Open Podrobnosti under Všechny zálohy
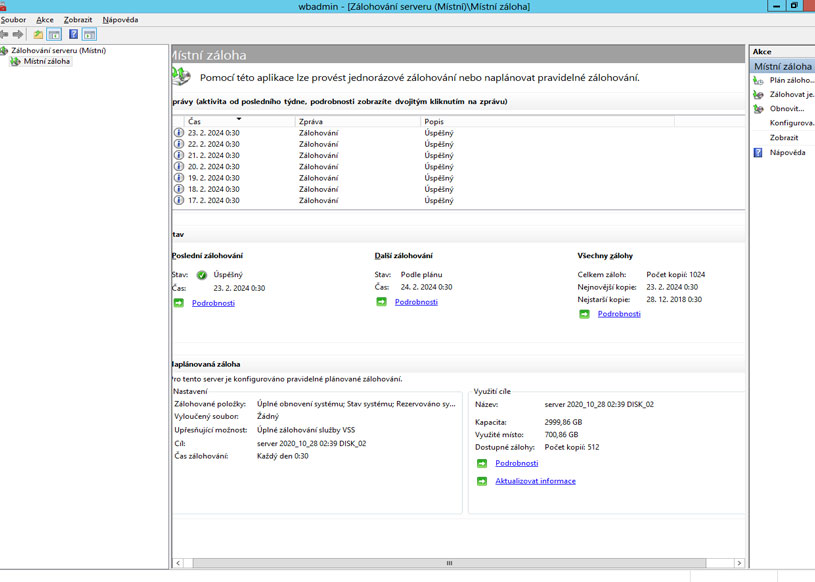The width and height of the screenshot is (815, 582). (x=619, y=314)
